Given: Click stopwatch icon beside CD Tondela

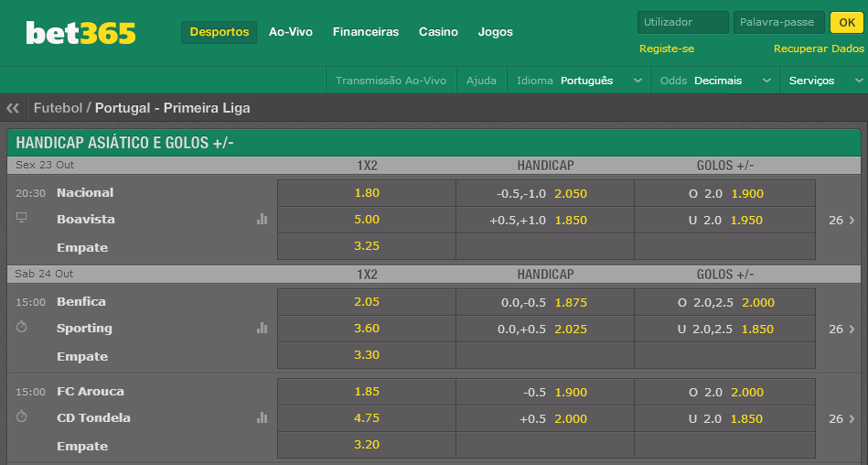Looking at the screenshot, I should point(22,416).
